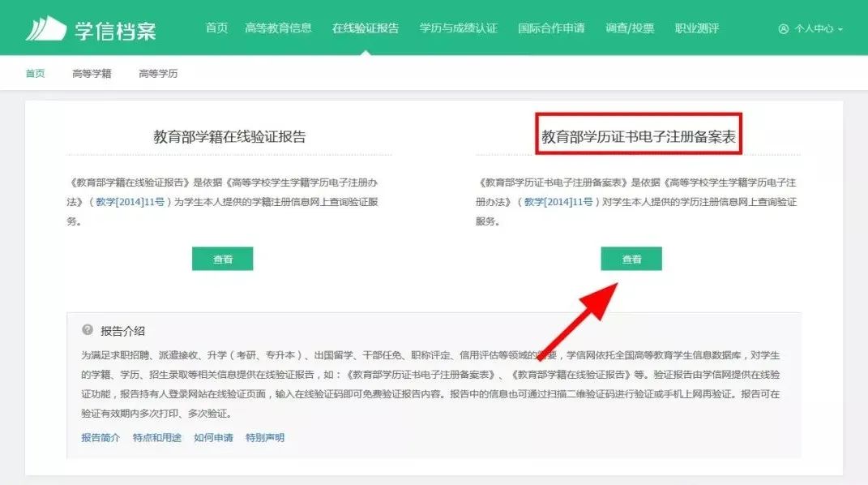The width and height of the screenshot is (868, 485).
Task: Click 查看 under 教育部学历证书电子注册备案表
Action: click(x=631, y=259)
